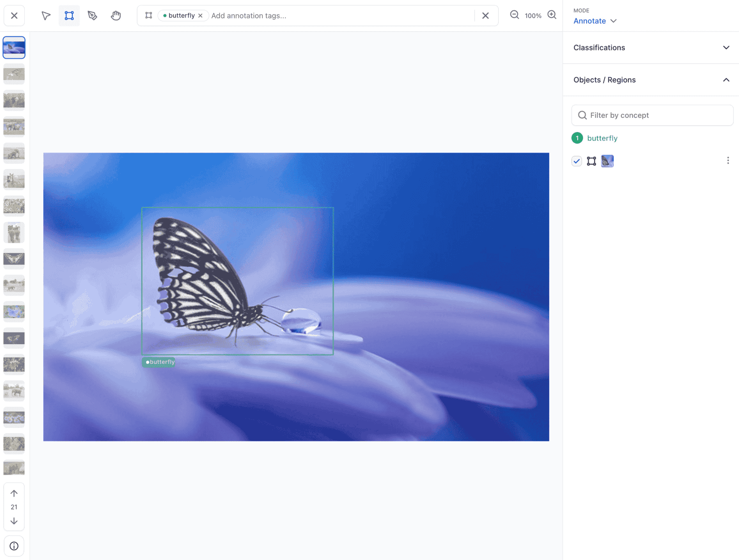Screen dimensions: 739x560
Task: Collapse the Objects / Regions section
Action: click(x=725, y=80)
